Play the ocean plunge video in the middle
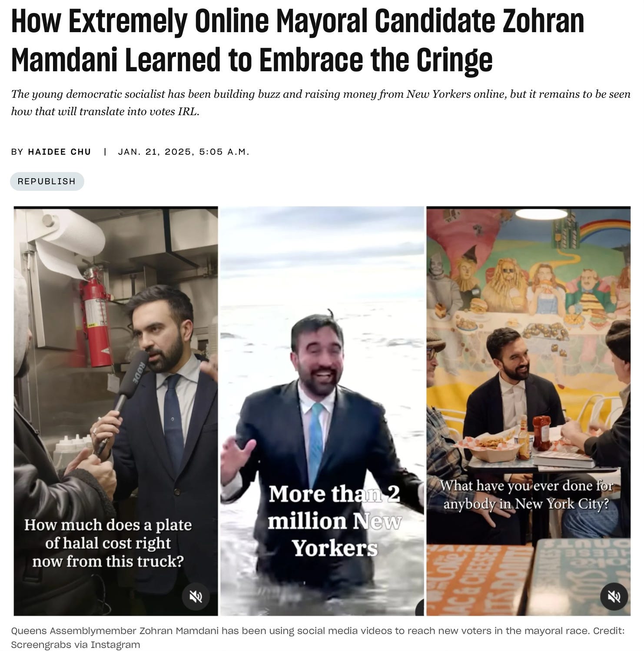Viewport: 644px width, 651px height. 322,411
